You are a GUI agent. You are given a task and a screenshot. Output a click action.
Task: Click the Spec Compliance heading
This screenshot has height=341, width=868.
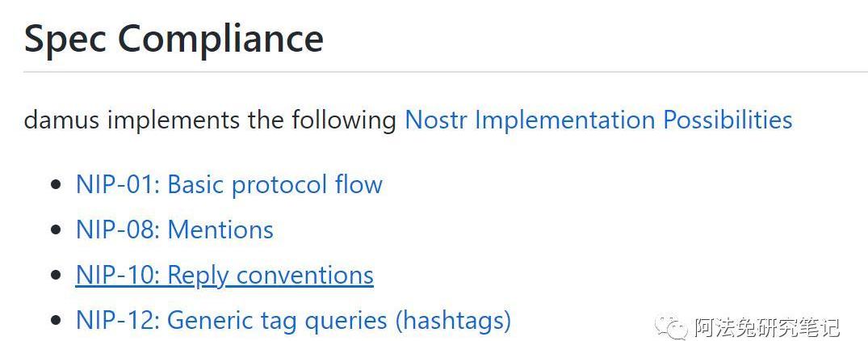click(174, 38)
